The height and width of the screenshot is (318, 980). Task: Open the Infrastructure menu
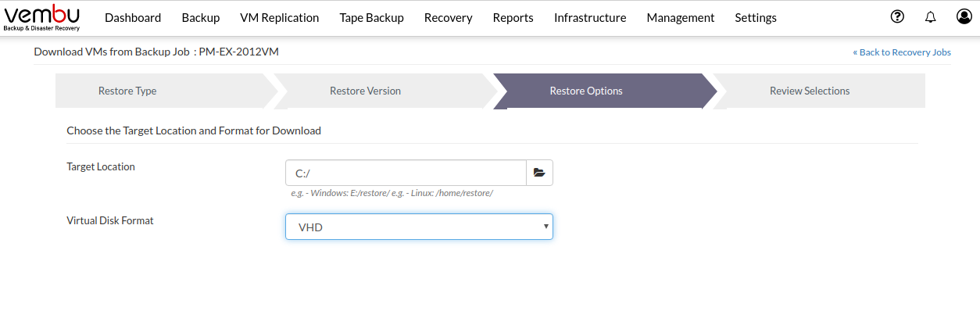pyautogui.click(x=590, y=17)
